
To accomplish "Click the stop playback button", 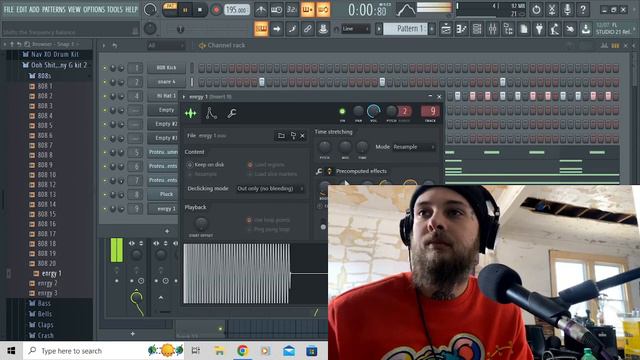I will click(x=200, y=10).
